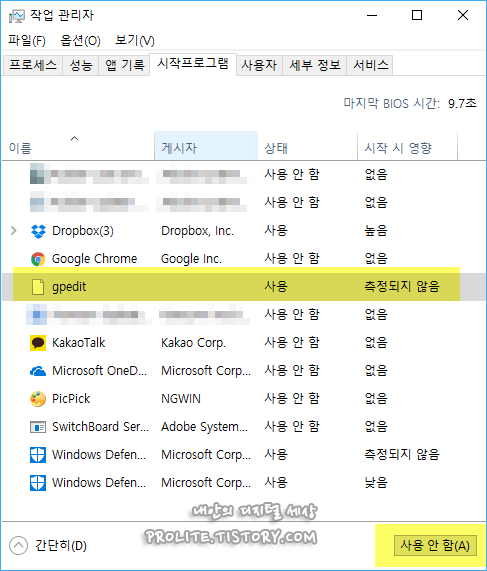487x571 pixels.
Task: Switch to the 세부 정보 tab
Action: 315,65
